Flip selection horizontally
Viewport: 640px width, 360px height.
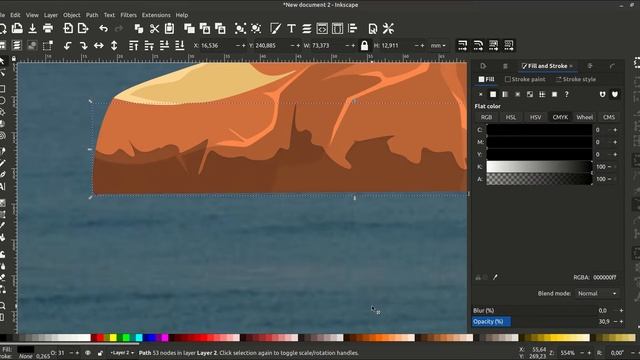[x=99, y=45]
